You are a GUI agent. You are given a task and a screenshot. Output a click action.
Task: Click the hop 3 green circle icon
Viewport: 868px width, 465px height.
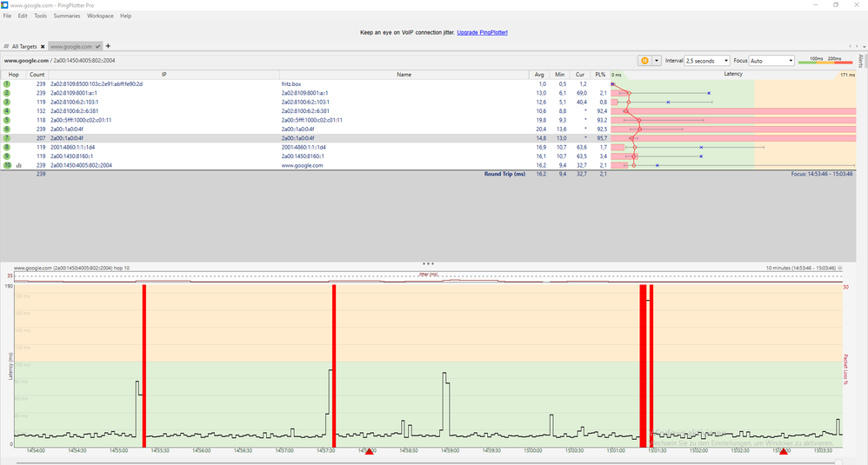[x=7, y=102]
